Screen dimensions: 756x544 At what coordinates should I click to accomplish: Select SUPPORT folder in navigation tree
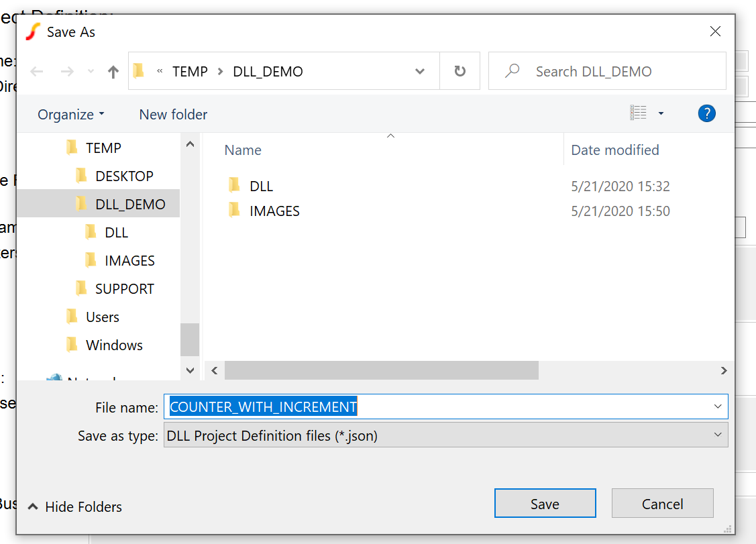(x=124, y=288)
